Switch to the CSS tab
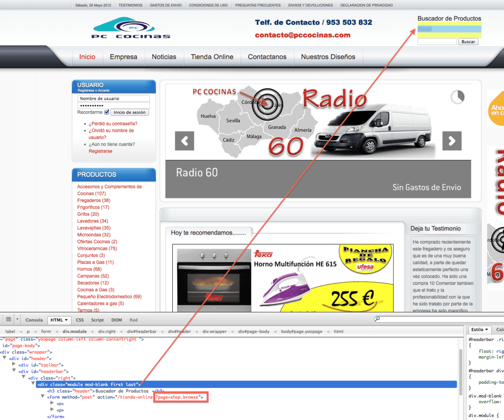The height and width of the screenshot is (420, 504). (80, 320)
